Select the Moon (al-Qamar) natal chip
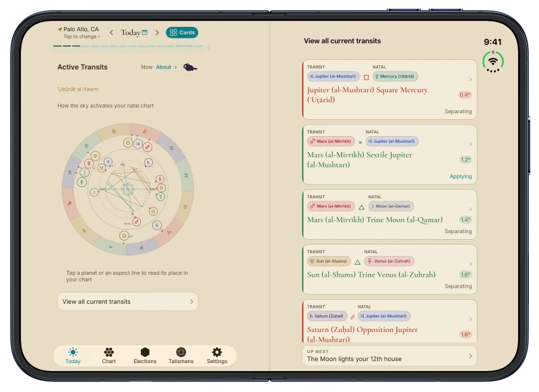The height and width of the screenshot is (392, 539). click(x=391, y=206)
